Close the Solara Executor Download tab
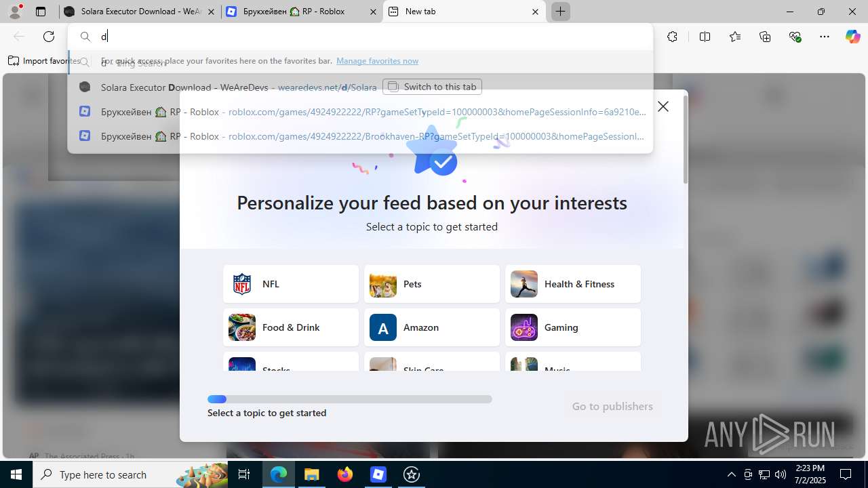The image size is (868, 488). pyautogui.click(x=211, y=12)
